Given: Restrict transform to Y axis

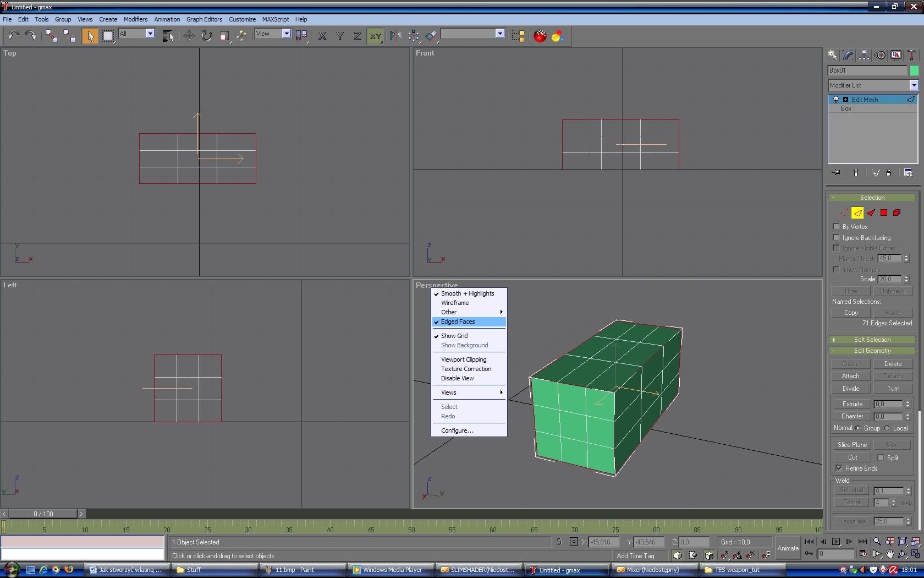Looking at the screenshot, I should [x=340, y=36].
